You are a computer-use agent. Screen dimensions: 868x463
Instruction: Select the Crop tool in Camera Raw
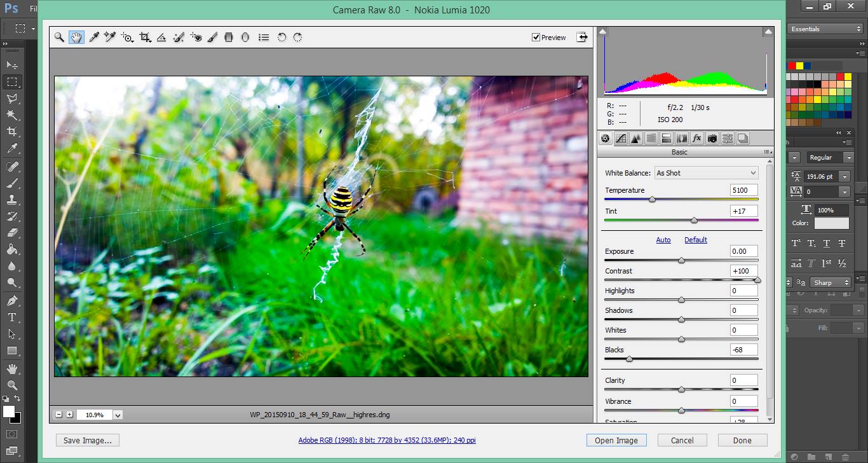[145, 38]
